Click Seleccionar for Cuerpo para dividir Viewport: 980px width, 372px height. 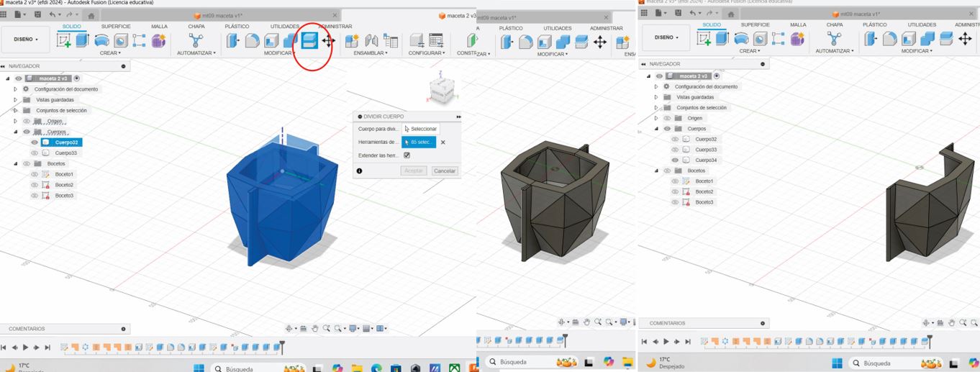[420, 129]
